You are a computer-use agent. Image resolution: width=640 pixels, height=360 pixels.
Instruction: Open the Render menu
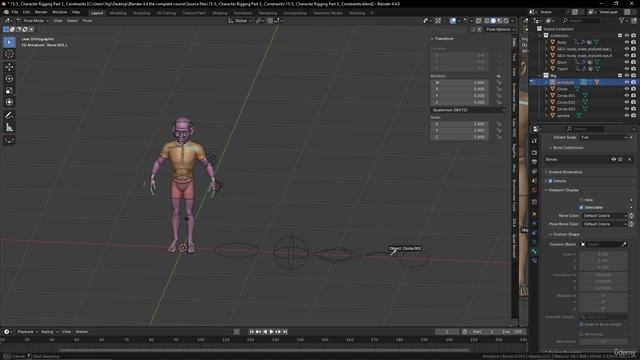pos(41,12)
